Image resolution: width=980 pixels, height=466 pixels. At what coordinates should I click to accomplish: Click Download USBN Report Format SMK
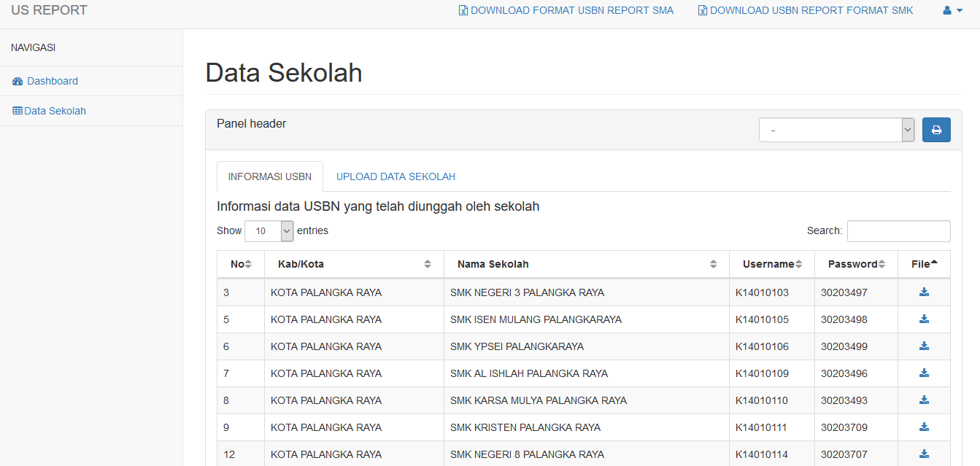click(806, 11)
